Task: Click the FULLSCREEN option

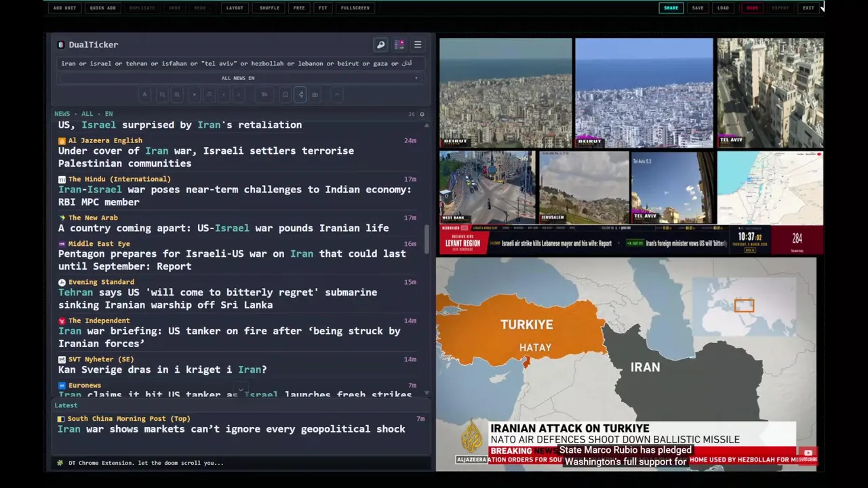Action: pos(355,8)
